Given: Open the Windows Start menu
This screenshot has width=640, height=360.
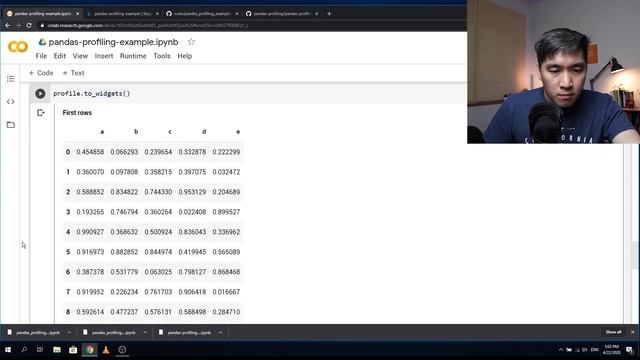Looking at the screenshot, I should (x=8, y=350).
